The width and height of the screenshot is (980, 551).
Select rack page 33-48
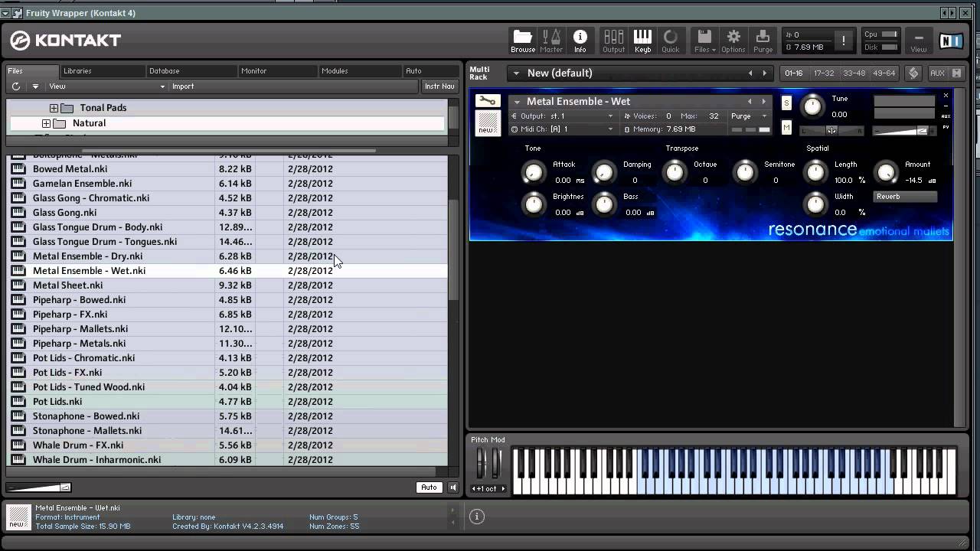tap(854, 73)
